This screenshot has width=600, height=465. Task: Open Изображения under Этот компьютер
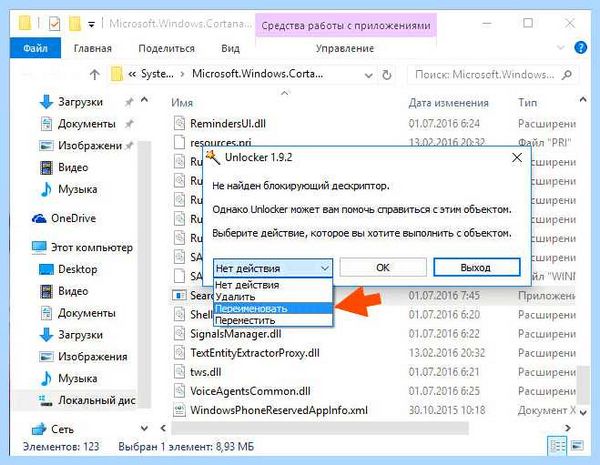93,357
